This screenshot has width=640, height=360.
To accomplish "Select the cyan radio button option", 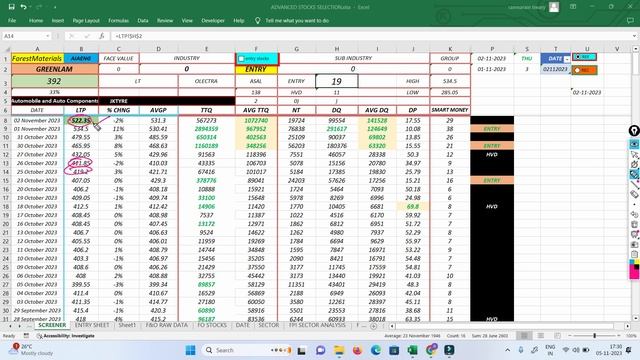I will pyautogui.click(x=578, y=57).
